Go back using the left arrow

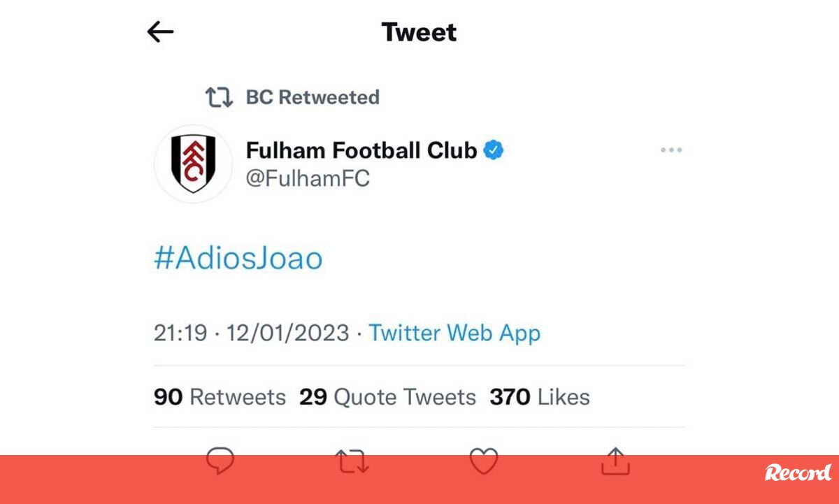(x=160, y=31)
